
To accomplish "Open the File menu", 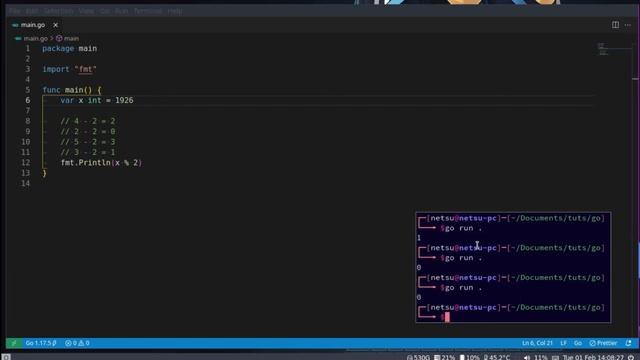I will coord(15,11).
